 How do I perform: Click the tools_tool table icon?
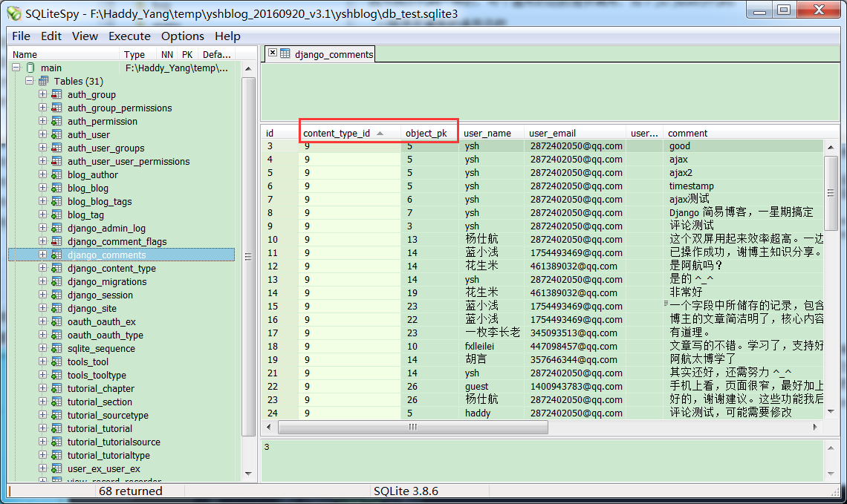[x=56, y=362]
